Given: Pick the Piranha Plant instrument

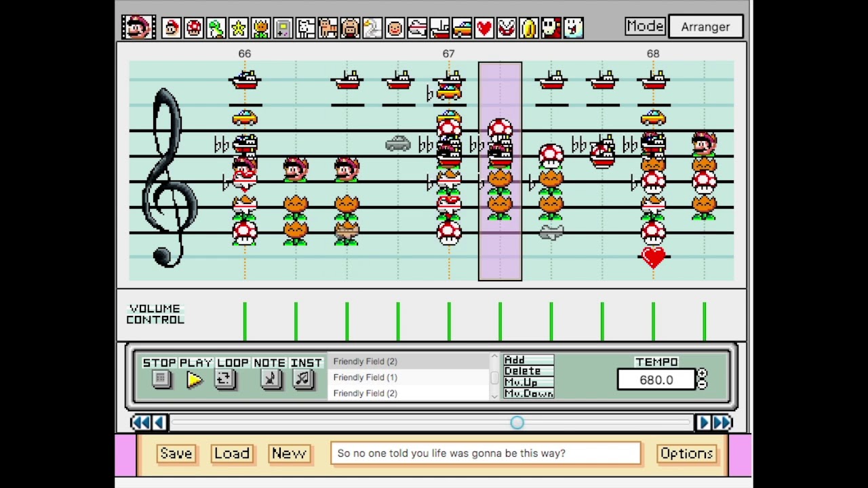Looking at the screenshot, I should [x=507, y=28].
